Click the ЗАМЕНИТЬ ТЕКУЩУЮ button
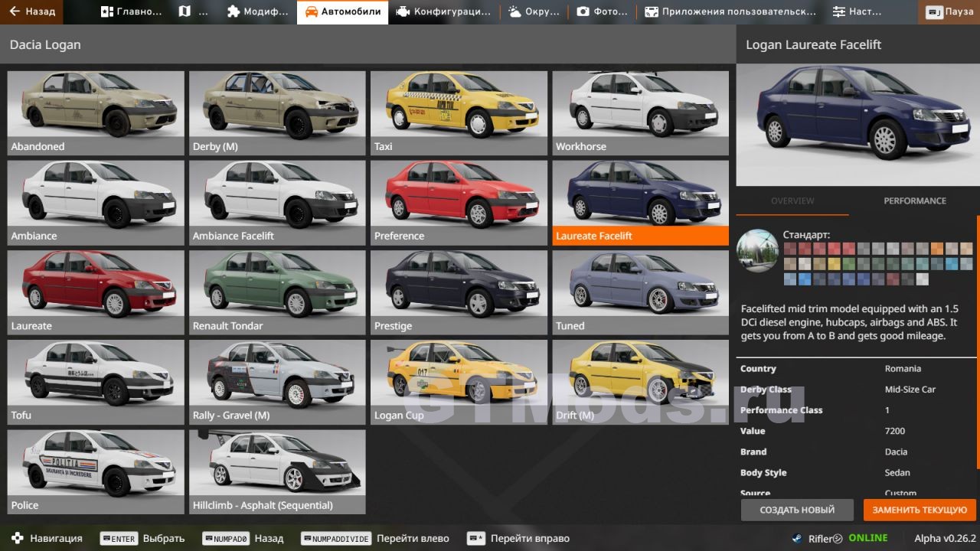 [x=920, y=510]
